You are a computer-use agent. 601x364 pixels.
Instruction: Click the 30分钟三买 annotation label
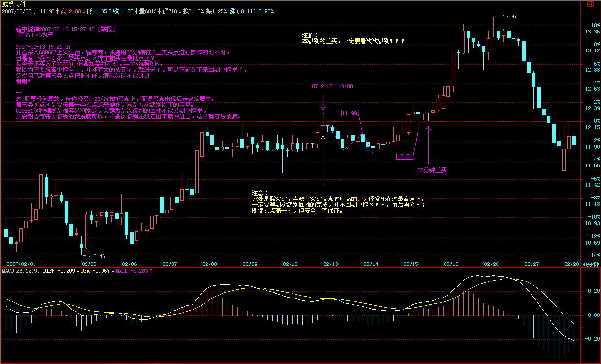pyautogui.click(x=431, y=170)
